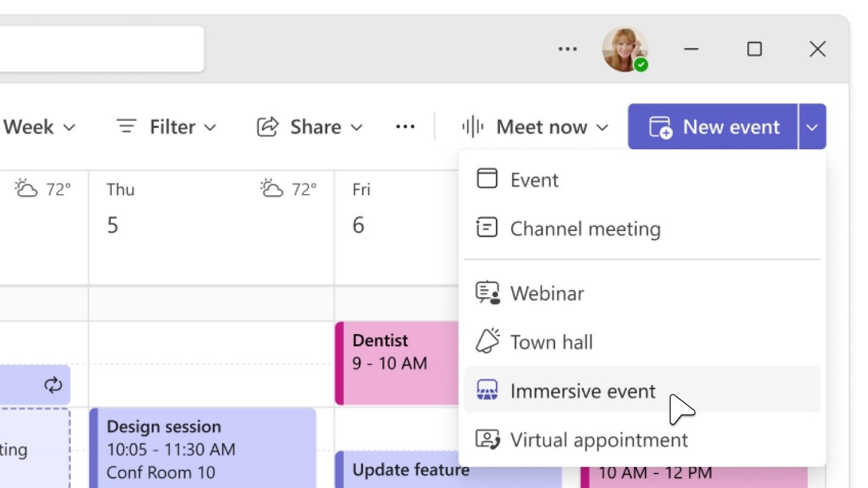The height and width of the screenshot is (488, 868).
Task: Click the Meet now audio icon
Action: click(474, 127)
